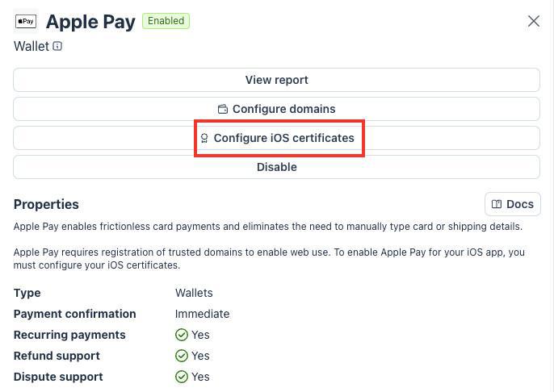Open the Docs link

(512, 204)
